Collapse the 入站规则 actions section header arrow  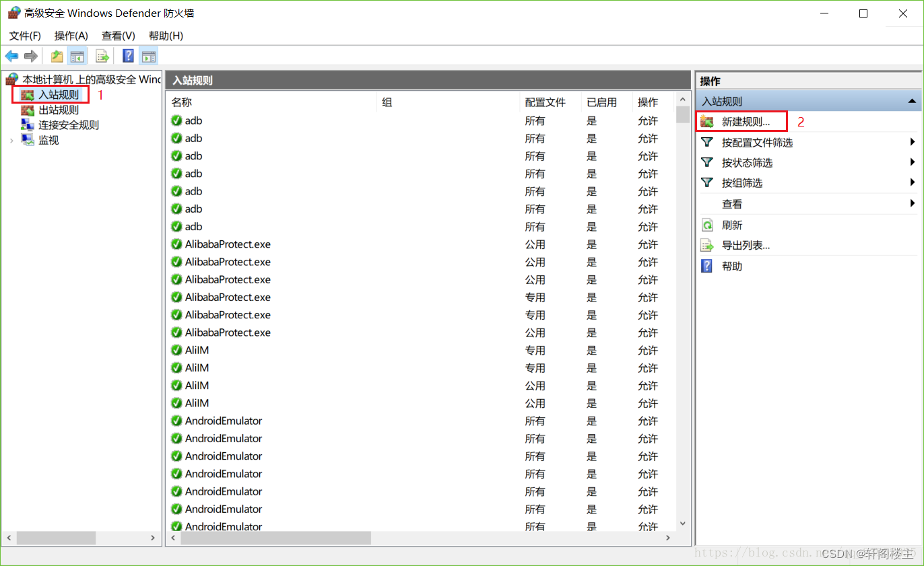pos(912,101)
